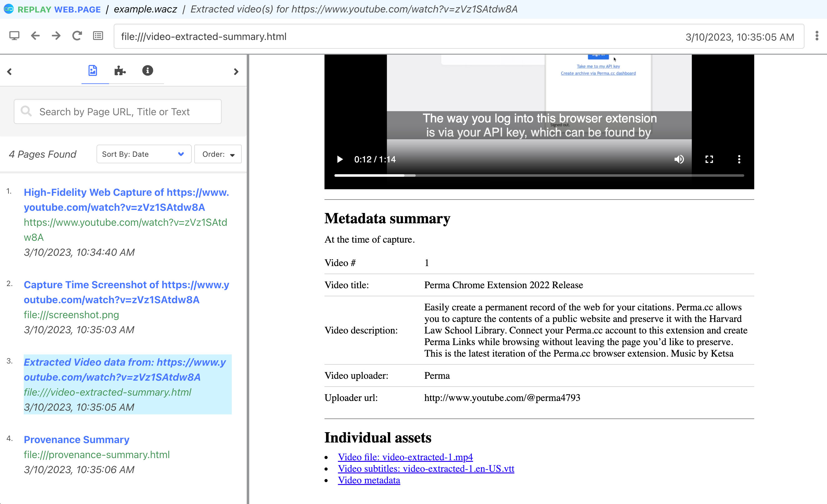The image size is (827, 504).
Task: Open the video-extracted-1.mp4 file link
Action: pos(405,457)
